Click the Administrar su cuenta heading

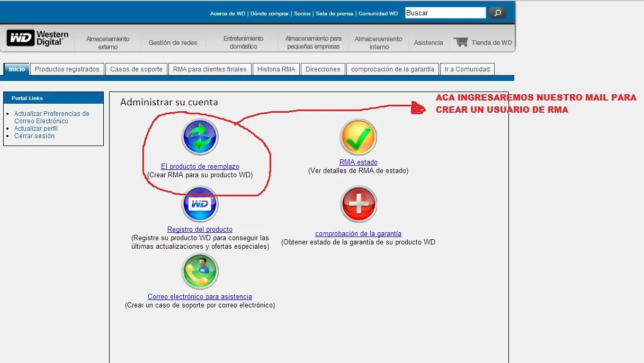click(x=169, y=102)
